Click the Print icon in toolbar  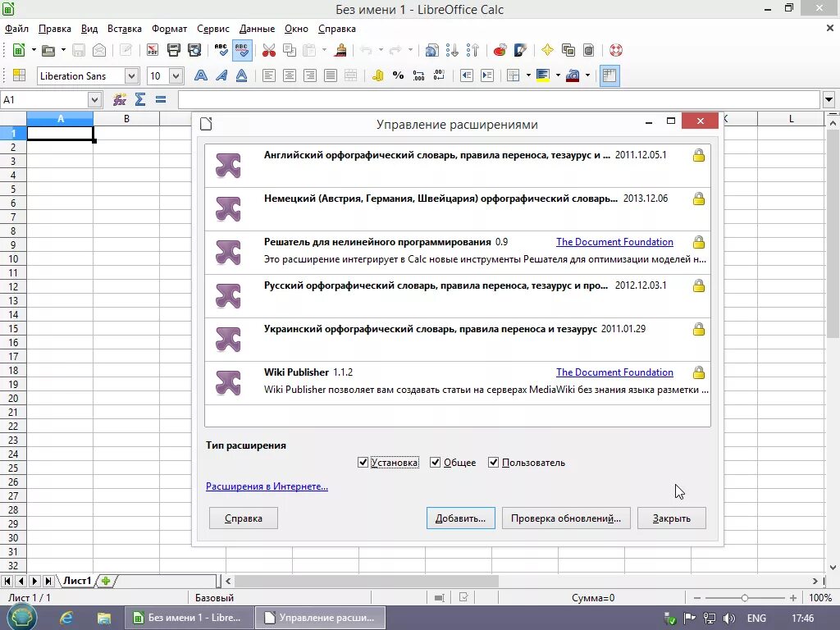pos(174,50)
